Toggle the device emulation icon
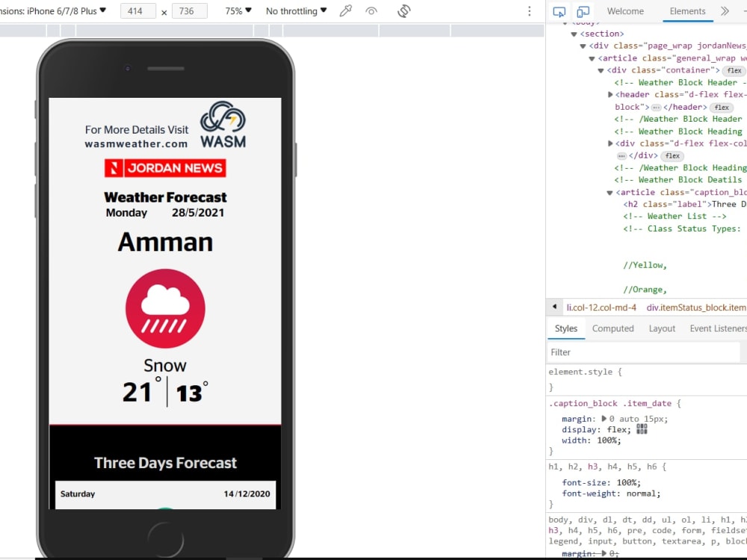 point(583,11)
